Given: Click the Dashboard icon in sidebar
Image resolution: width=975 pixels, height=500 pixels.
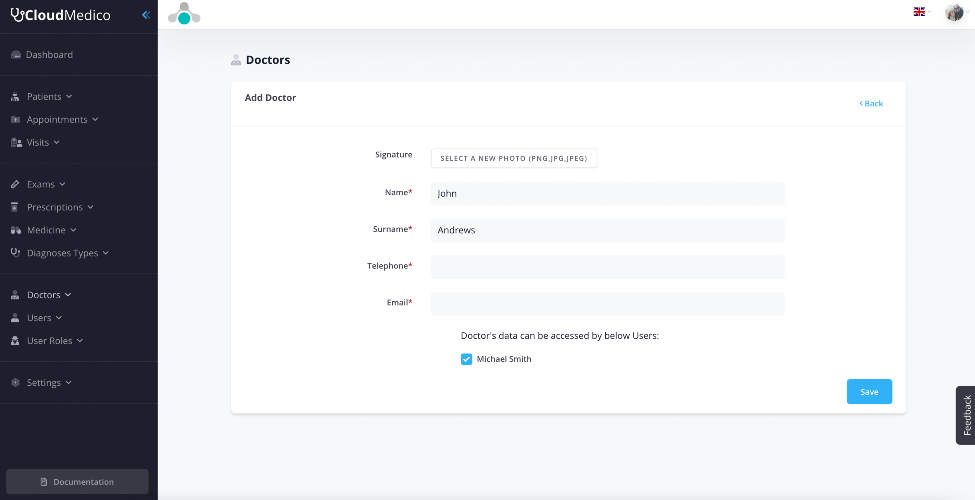Looking at the screenshot, I should pos(16,55).
